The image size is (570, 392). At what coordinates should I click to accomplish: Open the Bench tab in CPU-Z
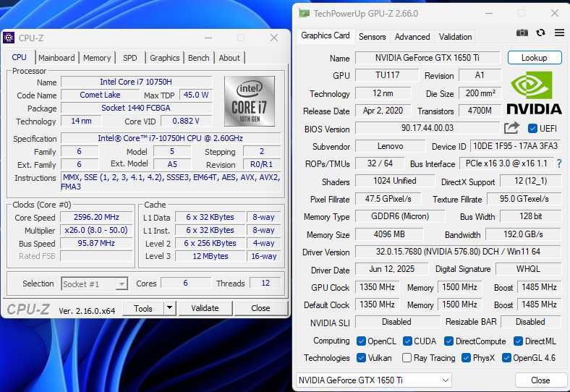(x=198, y=58)
